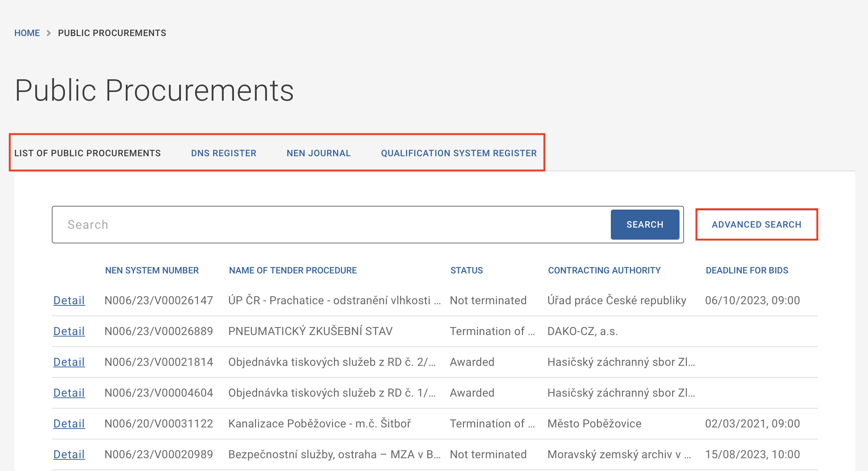Sort by the Status column header

466,270
